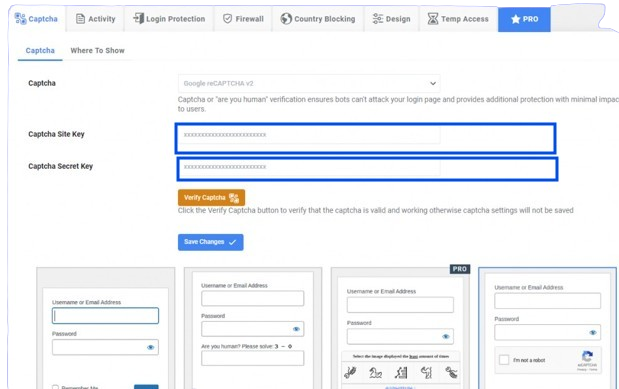Click the Login Protection door icon
The height and width of the screenshot is (389, 619).
click(138, 18)
